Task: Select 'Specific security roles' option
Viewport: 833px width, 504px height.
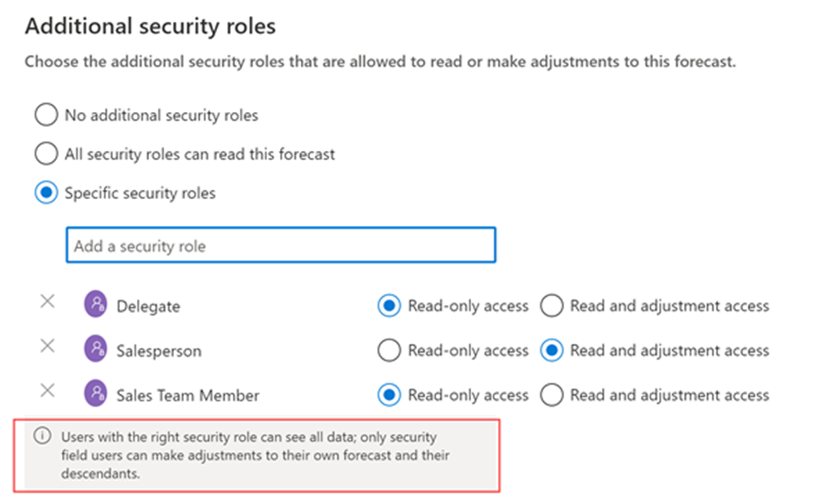Action: (45, 192)
